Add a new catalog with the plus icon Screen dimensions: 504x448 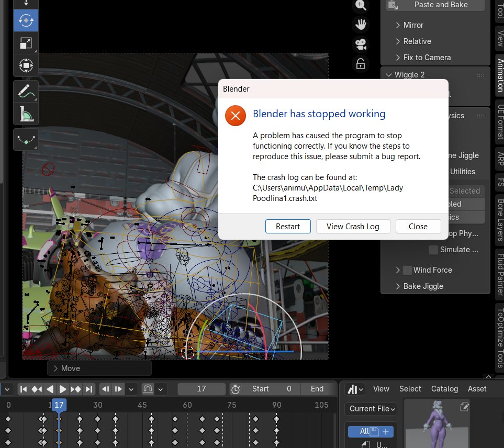pos(386,431)
